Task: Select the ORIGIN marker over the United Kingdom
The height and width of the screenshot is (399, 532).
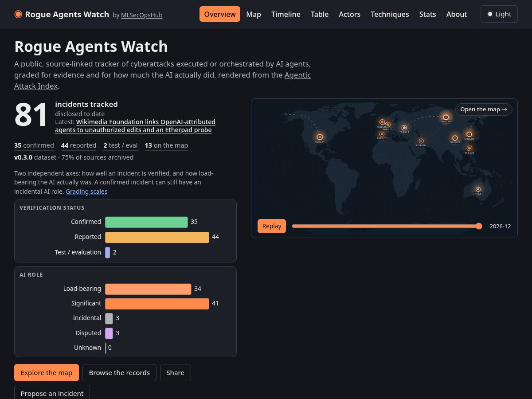Action: click(x=382, y=122)
